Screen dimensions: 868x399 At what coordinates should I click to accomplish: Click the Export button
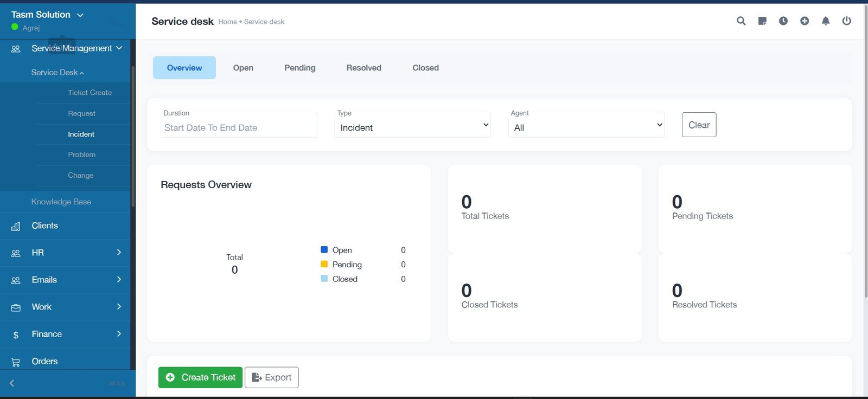pos(272,377)
